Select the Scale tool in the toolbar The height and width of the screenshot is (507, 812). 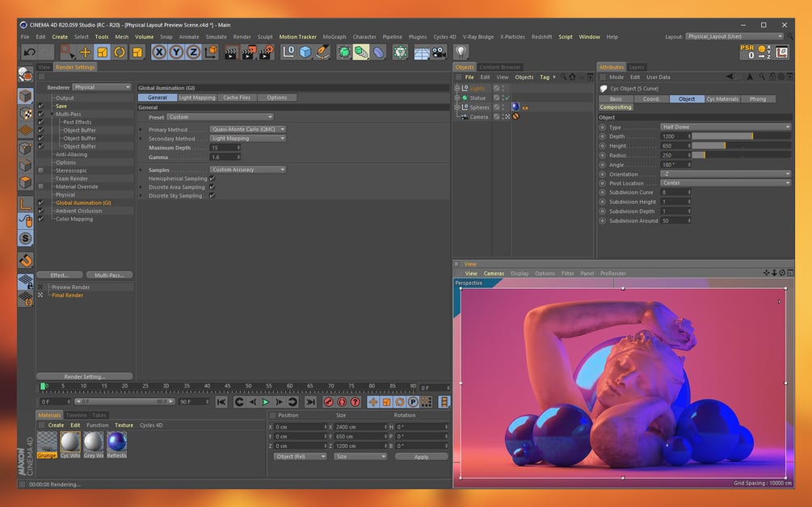(103, 52)
